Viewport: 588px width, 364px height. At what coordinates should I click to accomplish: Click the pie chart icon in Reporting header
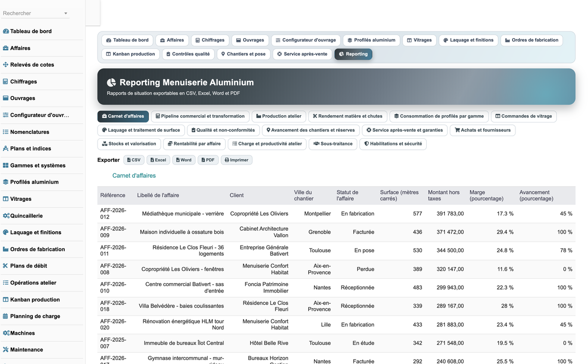(112, 83)
